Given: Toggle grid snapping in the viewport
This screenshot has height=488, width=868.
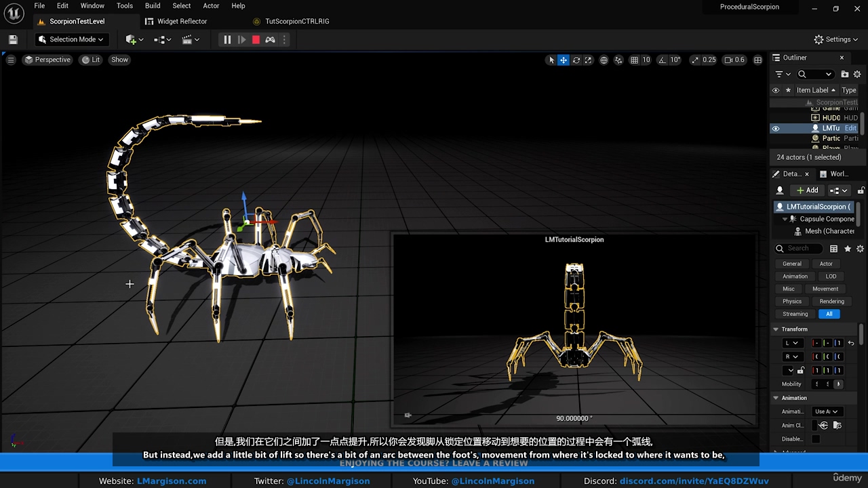Looking at the screenshot, I should coord(634,60).
